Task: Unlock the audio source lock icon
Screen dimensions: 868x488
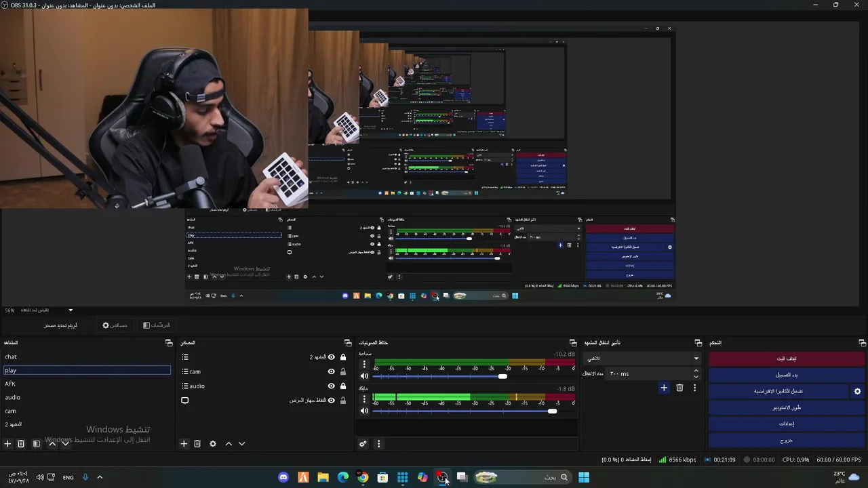Action: (x=343, y=386)
